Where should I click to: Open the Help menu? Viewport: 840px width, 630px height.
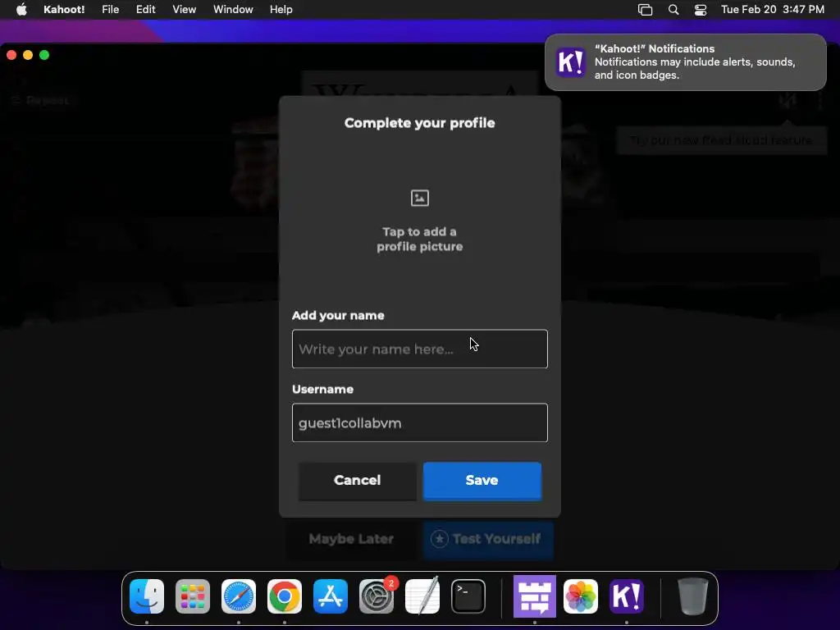click(281, 10)
